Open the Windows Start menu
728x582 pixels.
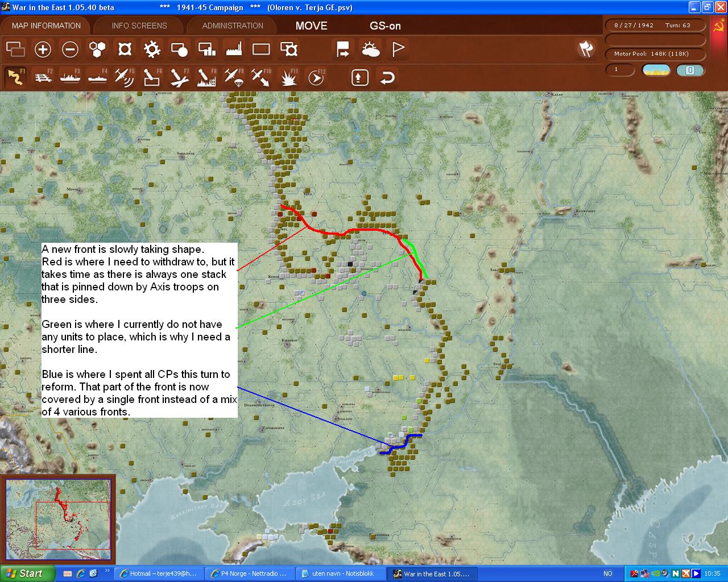pos(27,573)
